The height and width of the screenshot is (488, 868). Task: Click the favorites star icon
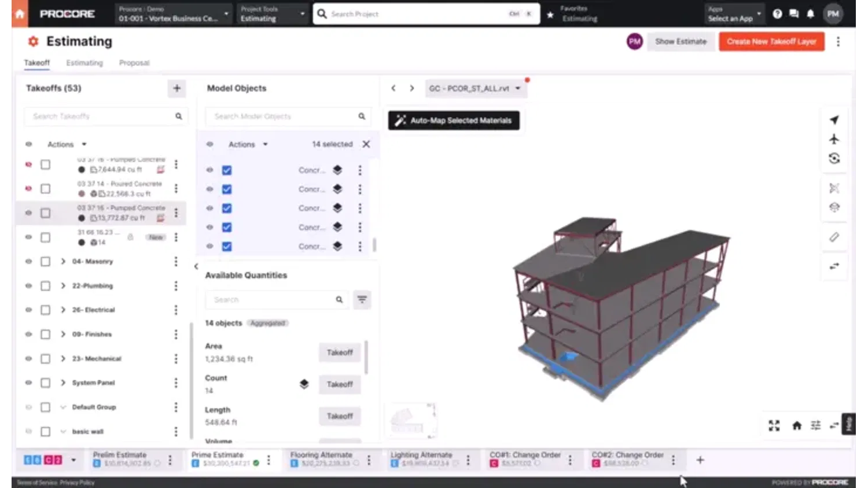pos(550,14)
